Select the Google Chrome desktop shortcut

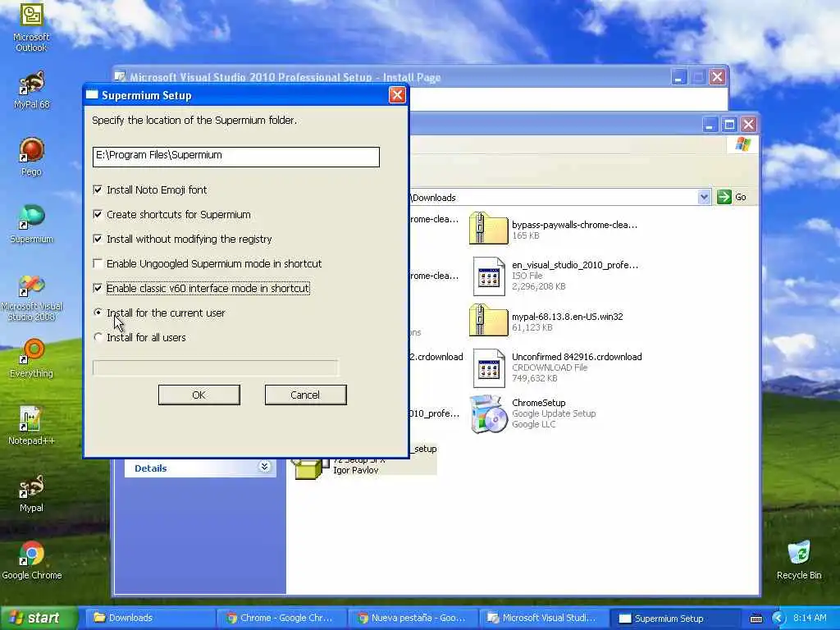click(x=32, y=560)
